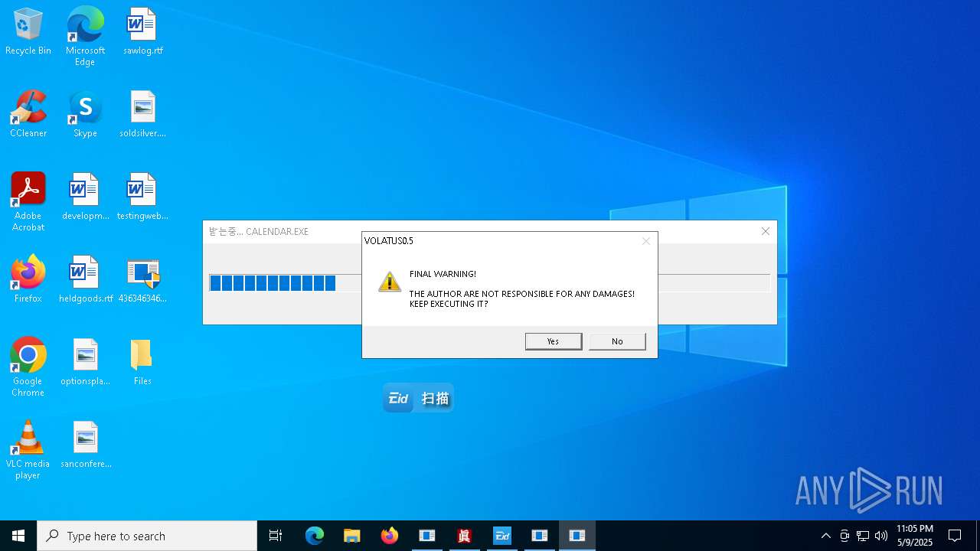Switch to the Eid app in taskbar
The image size is (980, 551).
[502, 536]
